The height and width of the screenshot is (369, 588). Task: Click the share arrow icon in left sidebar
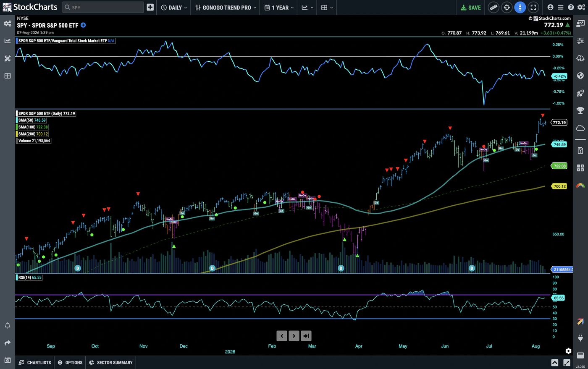tap(8, 343)
